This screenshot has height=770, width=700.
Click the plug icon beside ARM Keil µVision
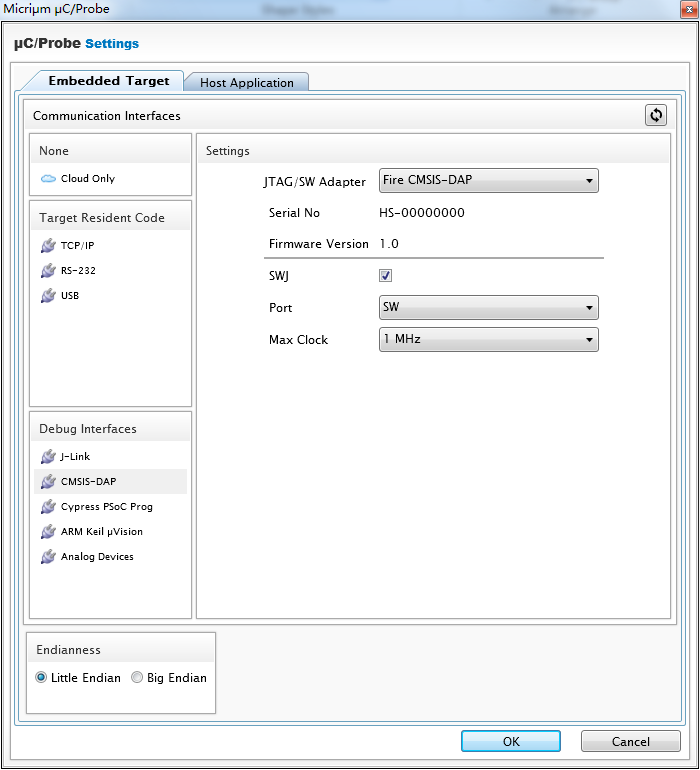pyautogui.click(x=48, y=531)
